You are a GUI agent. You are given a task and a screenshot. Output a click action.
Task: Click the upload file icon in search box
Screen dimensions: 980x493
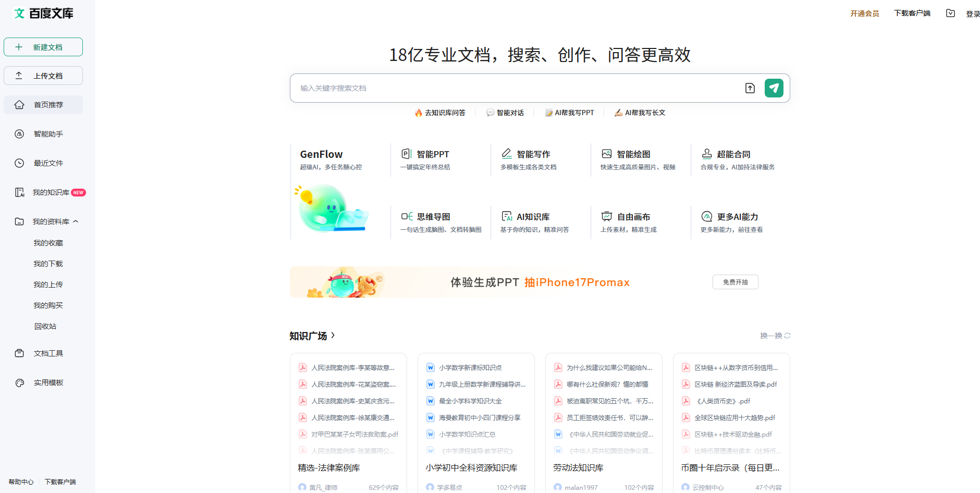tap(750, 88)
